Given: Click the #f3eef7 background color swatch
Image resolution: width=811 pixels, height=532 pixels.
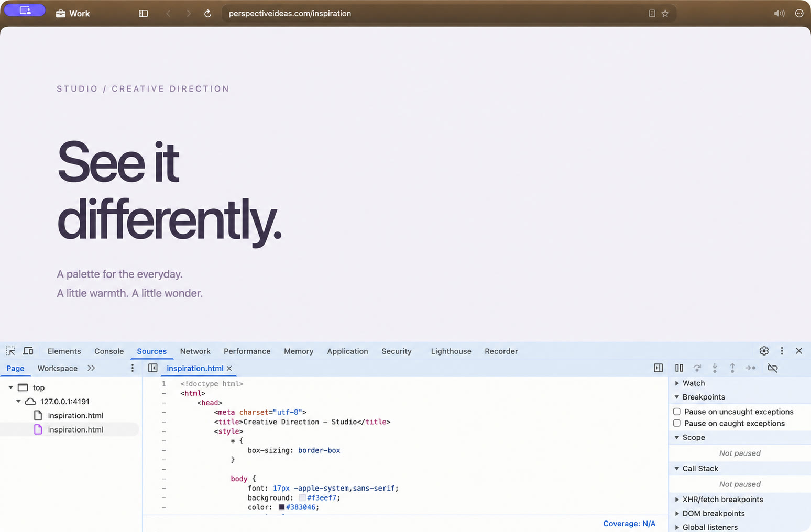Looking at the screenshot, I should tap(302, 498).
